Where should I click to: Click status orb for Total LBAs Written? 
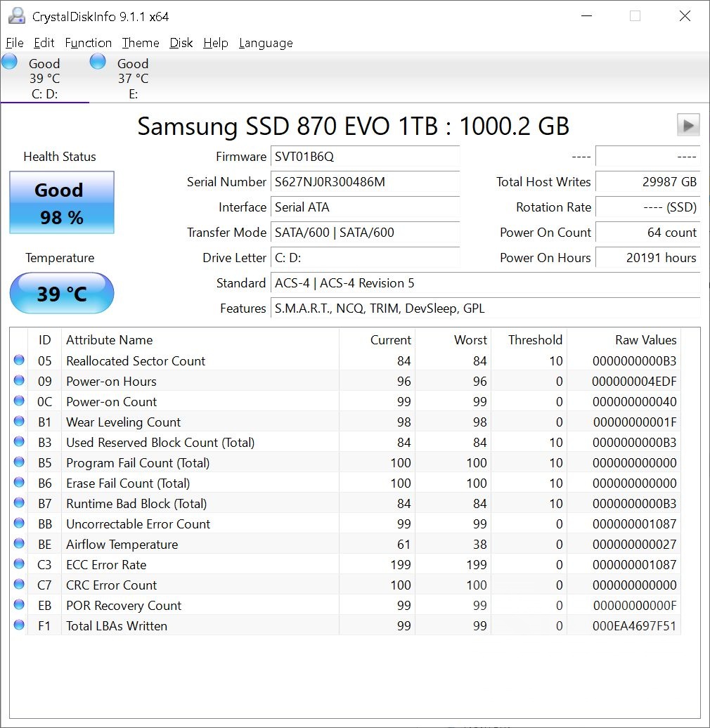[x=19, y=625]
